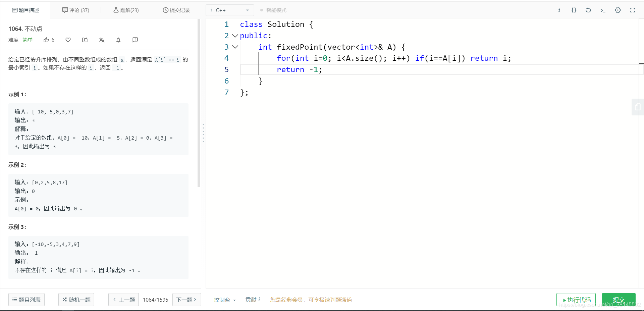This screenshot has width=644, height=311.
Task: Open 评论 (37) comments tab
Action: pyautogui.click(x=76, y=10)
